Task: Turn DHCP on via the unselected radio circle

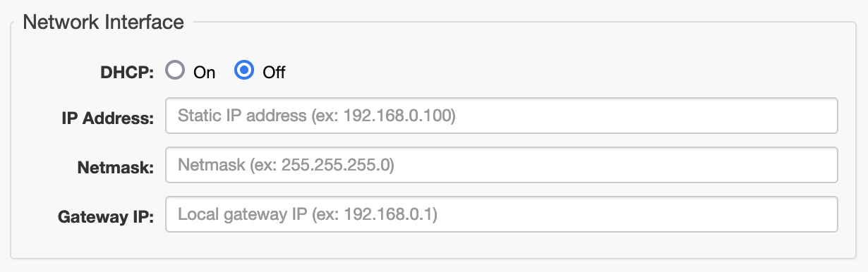Action: point(175,70)
